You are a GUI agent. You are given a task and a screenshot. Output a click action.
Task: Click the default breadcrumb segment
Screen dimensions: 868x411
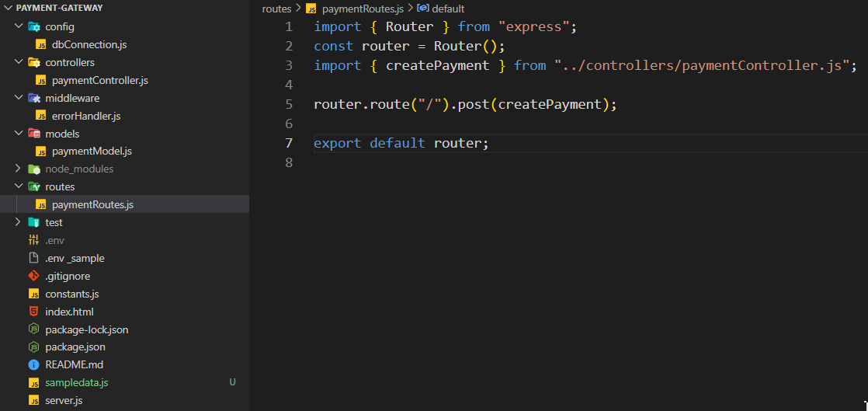pyautogui.click(x=448, y=9)
